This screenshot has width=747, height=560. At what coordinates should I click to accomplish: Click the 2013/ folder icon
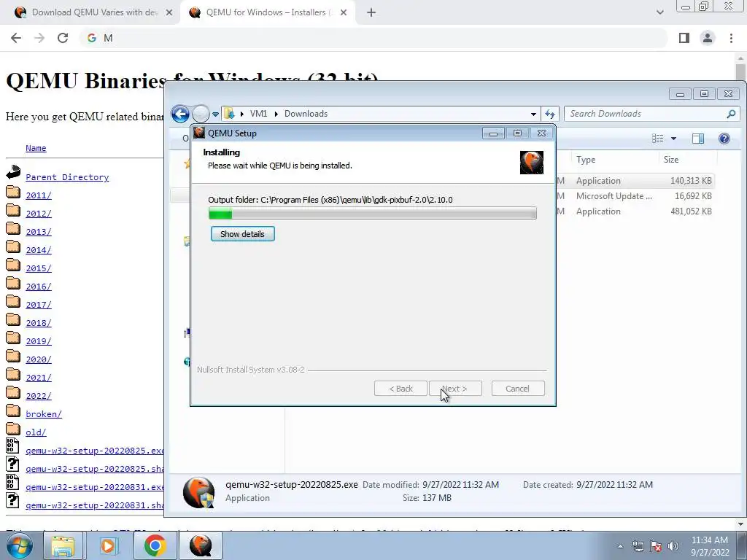pyautogui.click(x=13, y=228)
